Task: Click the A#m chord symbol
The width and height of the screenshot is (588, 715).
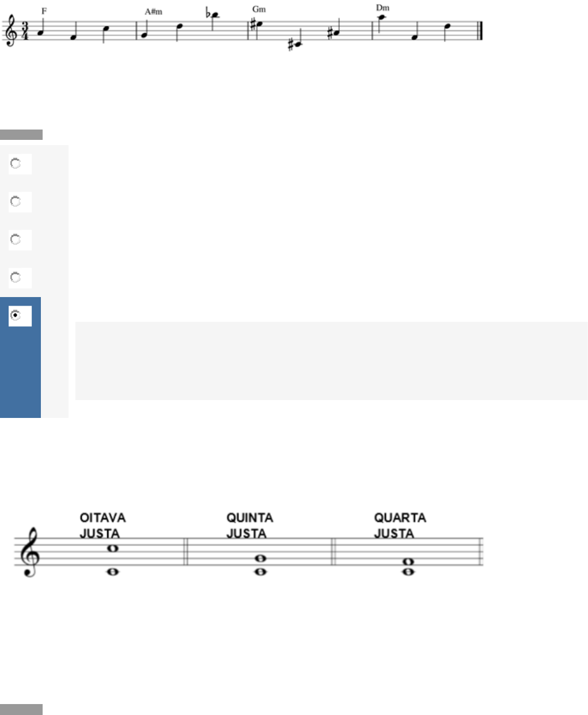Action: pos(154,12)
